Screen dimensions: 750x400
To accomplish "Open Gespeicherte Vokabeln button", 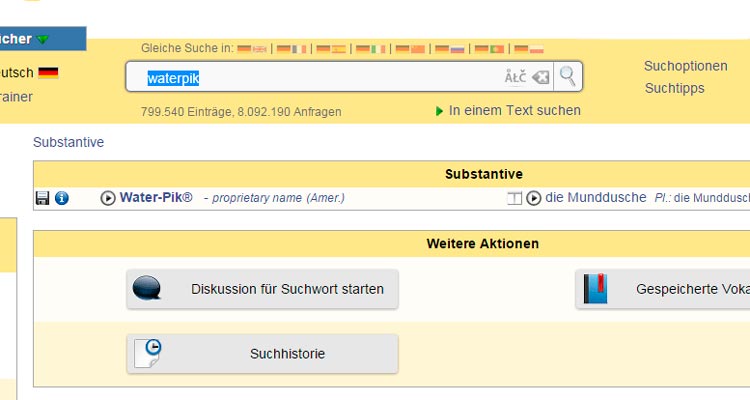I will (663, 289).
